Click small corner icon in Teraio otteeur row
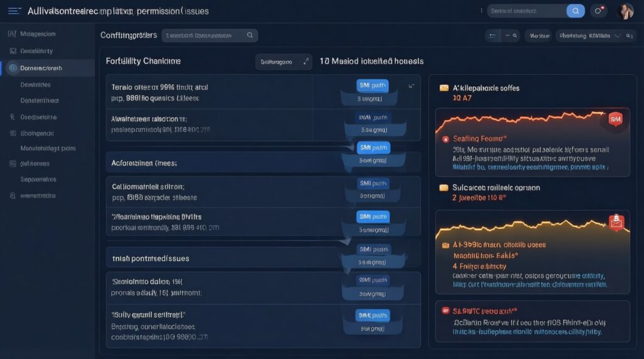644x359 pixels. tap(411, 86)
